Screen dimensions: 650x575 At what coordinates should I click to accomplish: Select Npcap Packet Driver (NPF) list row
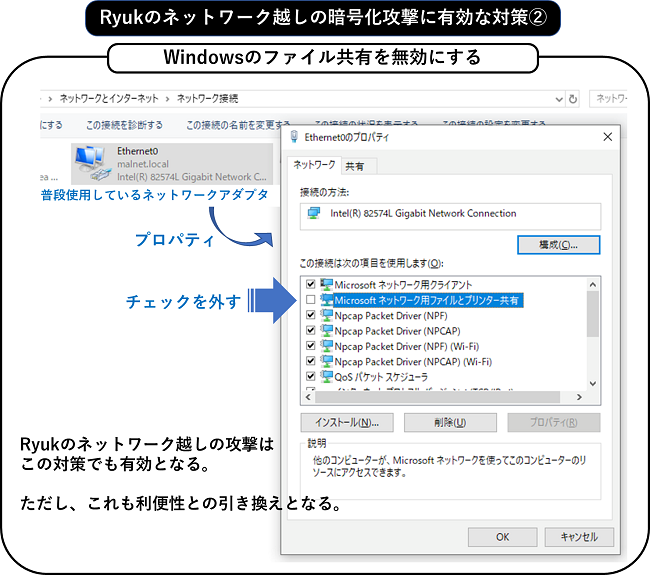pyautogui.click(x=391, y=315)
